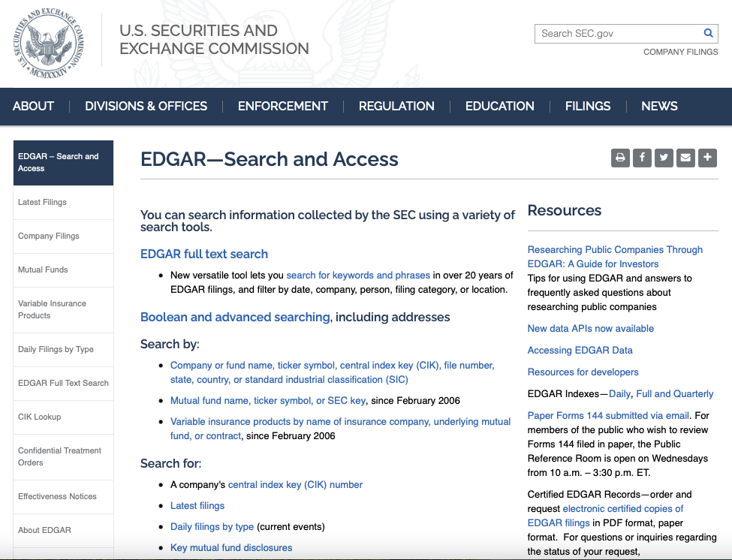Click the email envelope share icon
Viewport: 732px width, 560px height.
685,158
